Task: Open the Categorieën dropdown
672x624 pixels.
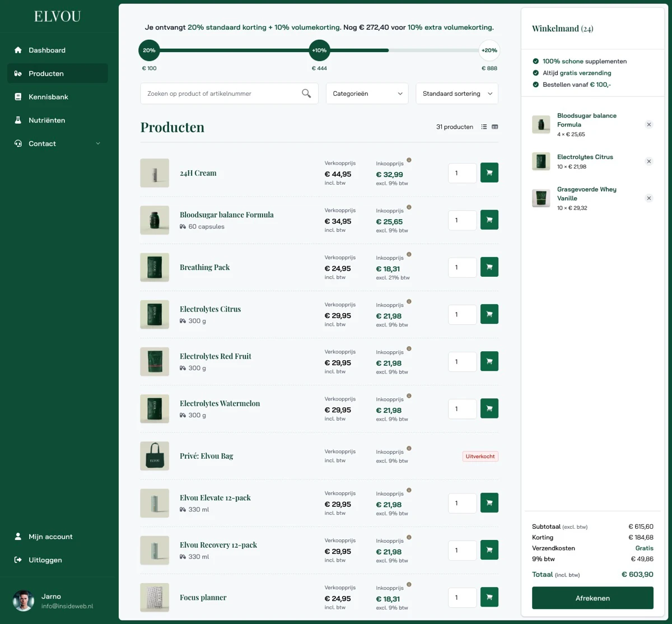Action: [367, 94]
